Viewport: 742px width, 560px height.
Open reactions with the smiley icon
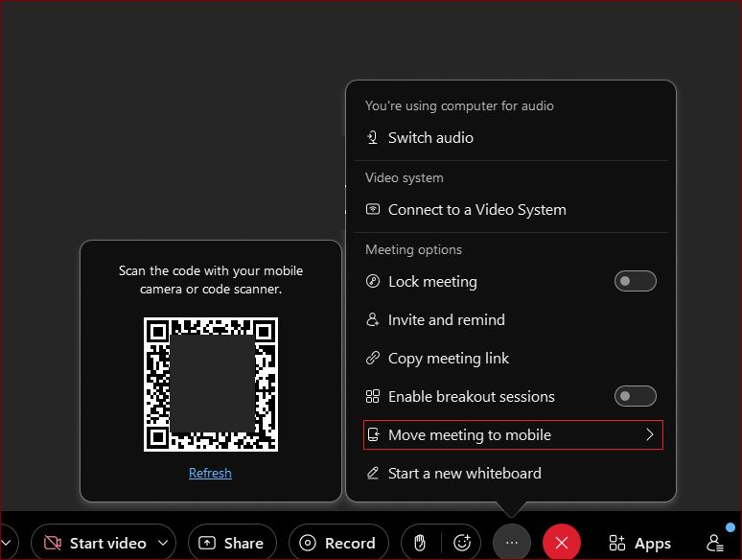[x=462, y=543]
